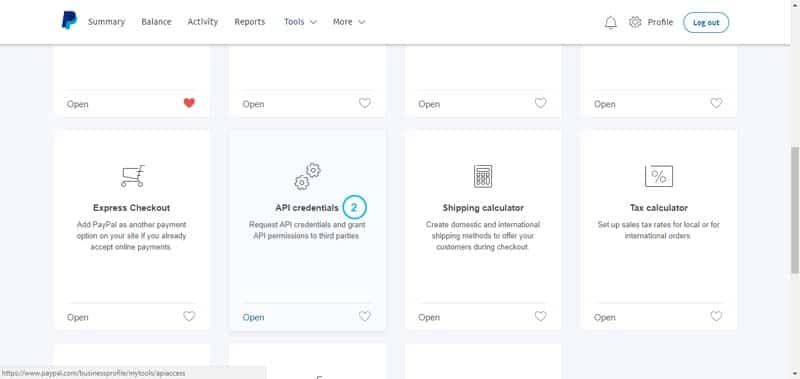Click the PayPal logo
800x379 pixels.
coord(69,21)
